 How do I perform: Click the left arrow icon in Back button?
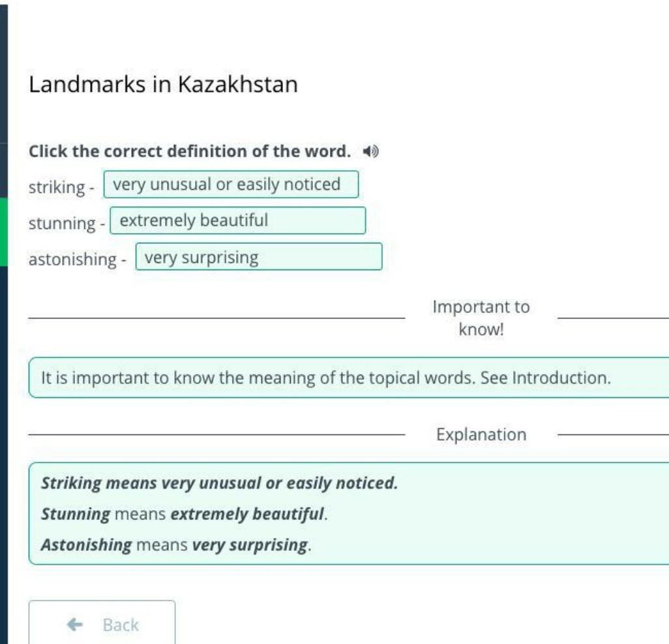(x=75, y=624)
